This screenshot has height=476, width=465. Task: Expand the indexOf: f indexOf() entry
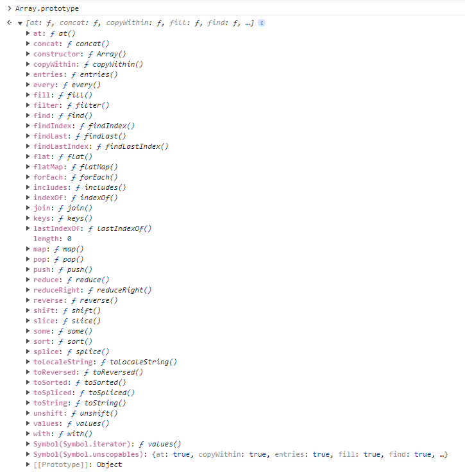coord(28,198)
